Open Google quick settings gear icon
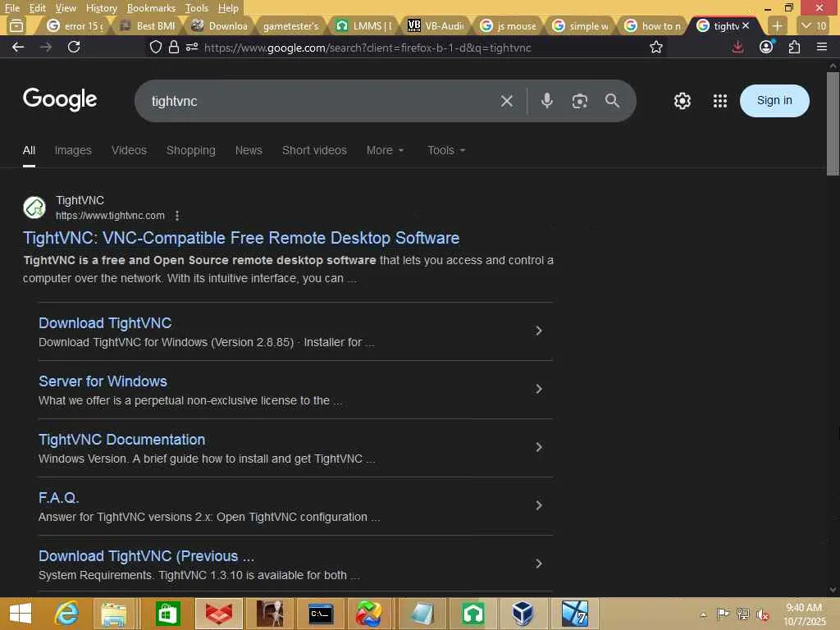Screen dimensions: 840x630 [x=682, y=101]
